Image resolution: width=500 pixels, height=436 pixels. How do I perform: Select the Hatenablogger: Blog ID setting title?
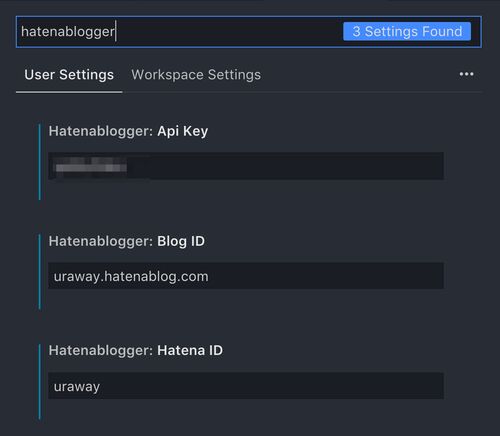coord(127,241)
